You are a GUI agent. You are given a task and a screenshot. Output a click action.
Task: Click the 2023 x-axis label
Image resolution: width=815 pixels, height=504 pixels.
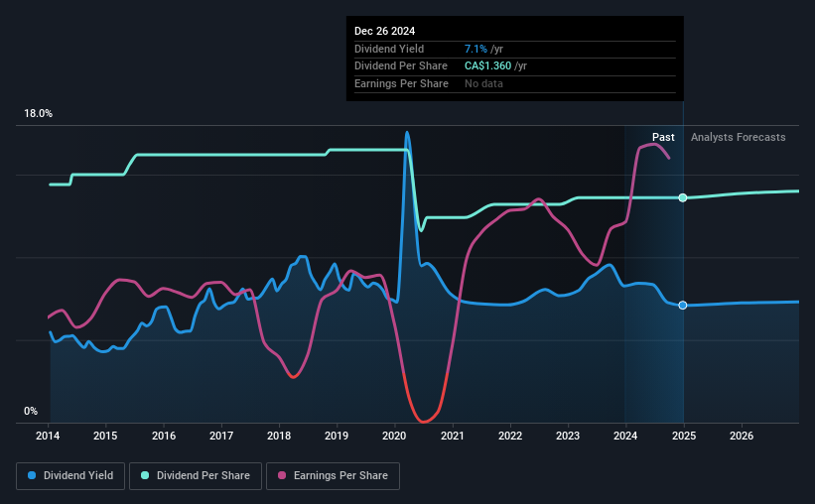point(568,436)
